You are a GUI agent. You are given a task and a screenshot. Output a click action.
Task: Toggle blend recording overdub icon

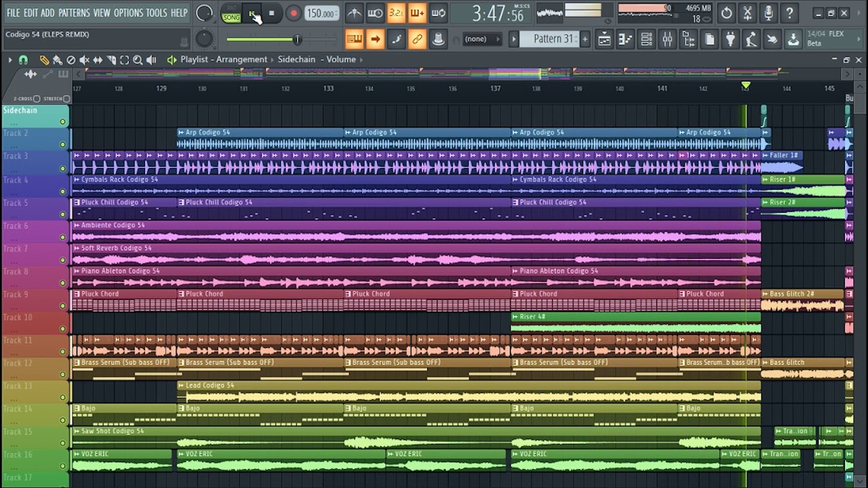coord(417,13)
